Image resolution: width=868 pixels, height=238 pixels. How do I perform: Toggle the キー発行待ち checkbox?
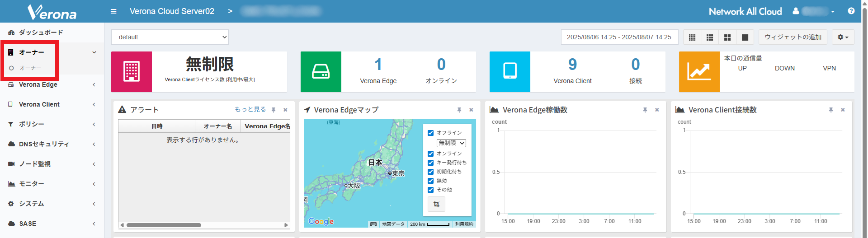(x=431, y=163)
